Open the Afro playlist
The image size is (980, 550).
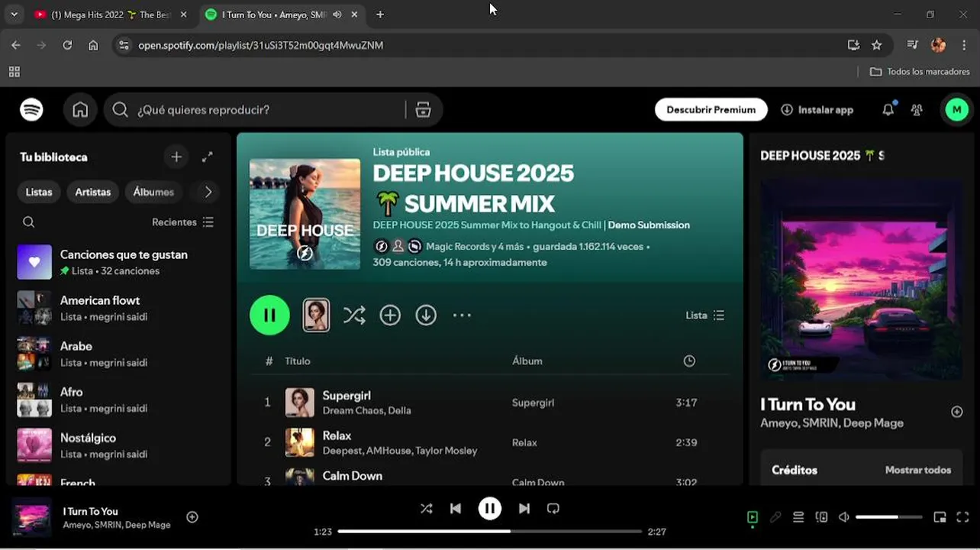118,400
